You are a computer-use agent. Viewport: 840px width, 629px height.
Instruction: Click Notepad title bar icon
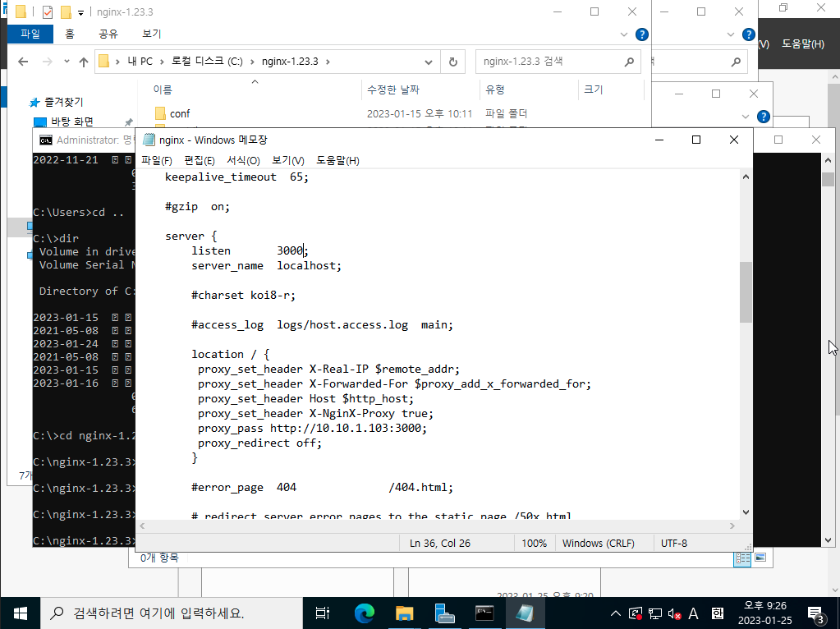149,140
